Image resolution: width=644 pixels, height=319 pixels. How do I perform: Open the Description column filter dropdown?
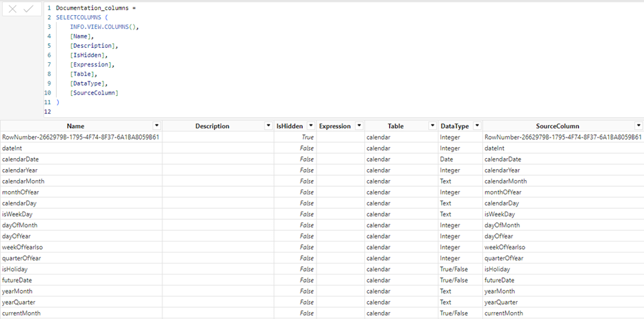[268, 126]
